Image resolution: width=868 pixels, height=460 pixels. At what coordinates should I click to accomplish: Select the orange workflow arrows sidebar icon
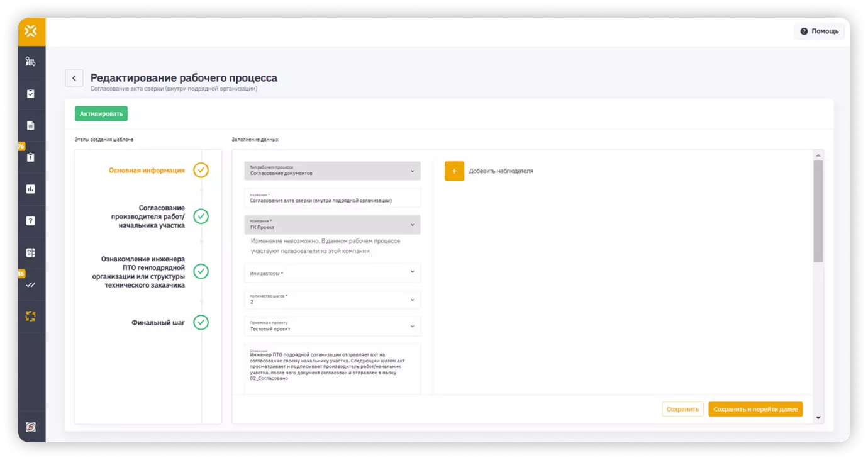pyautogui.click(x=31, y=317)
